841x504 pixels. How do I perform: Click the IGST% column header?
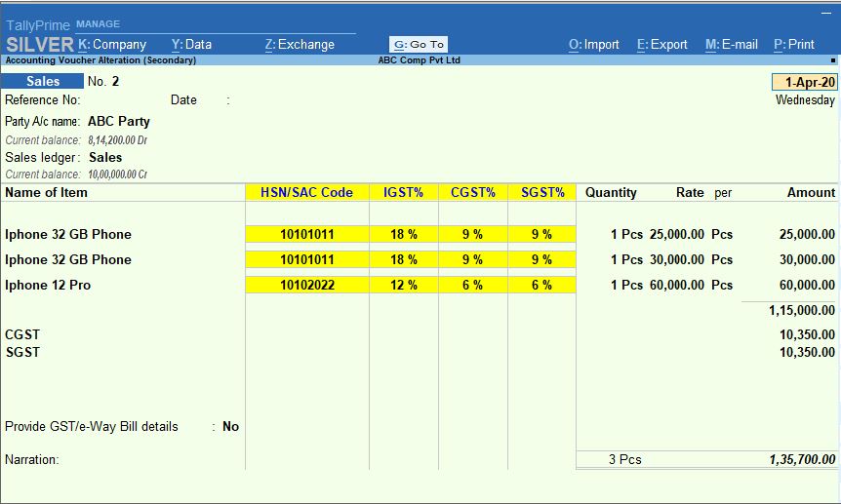point(403,192)
